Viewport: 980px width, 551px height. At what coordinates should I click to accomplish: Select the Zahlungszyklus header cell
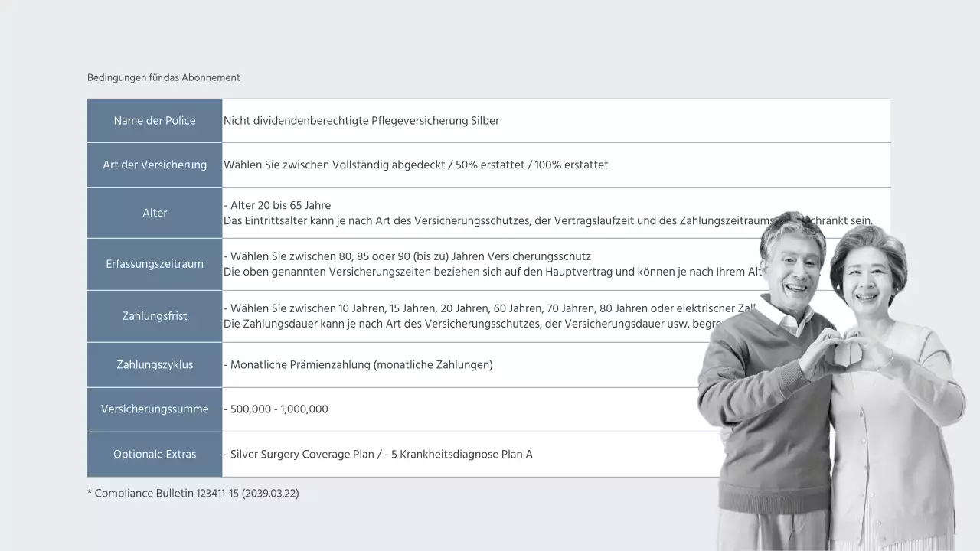[x=154, y=364]
